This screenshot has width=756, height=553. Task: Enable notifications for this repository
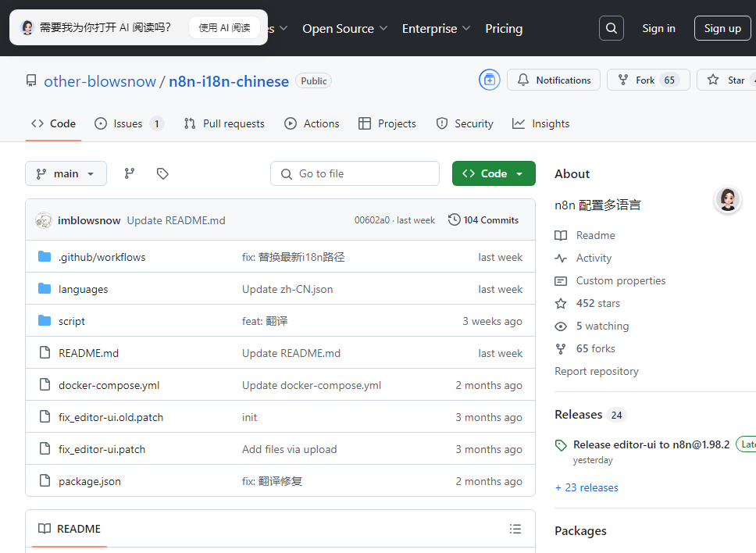tap(554, 80)
